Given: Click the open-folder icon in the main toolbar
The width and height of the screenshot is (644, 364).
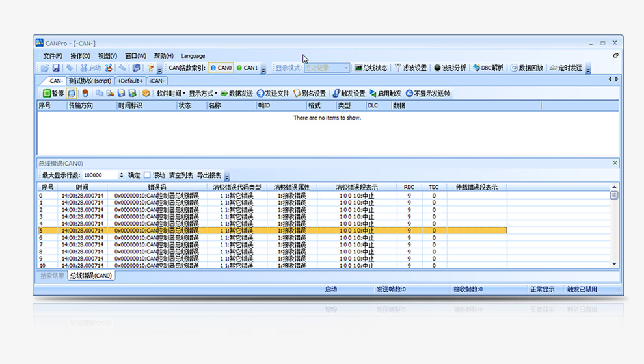Looking at the screenshot, I should coord(45,68).
